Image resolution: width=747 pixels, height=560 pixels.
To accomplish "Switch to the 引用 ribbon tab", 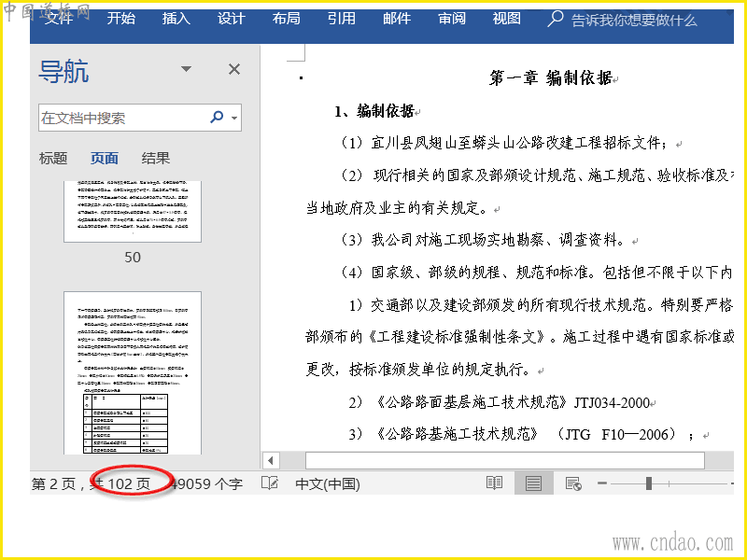I will pyautogui.click(x=341, y=18).
